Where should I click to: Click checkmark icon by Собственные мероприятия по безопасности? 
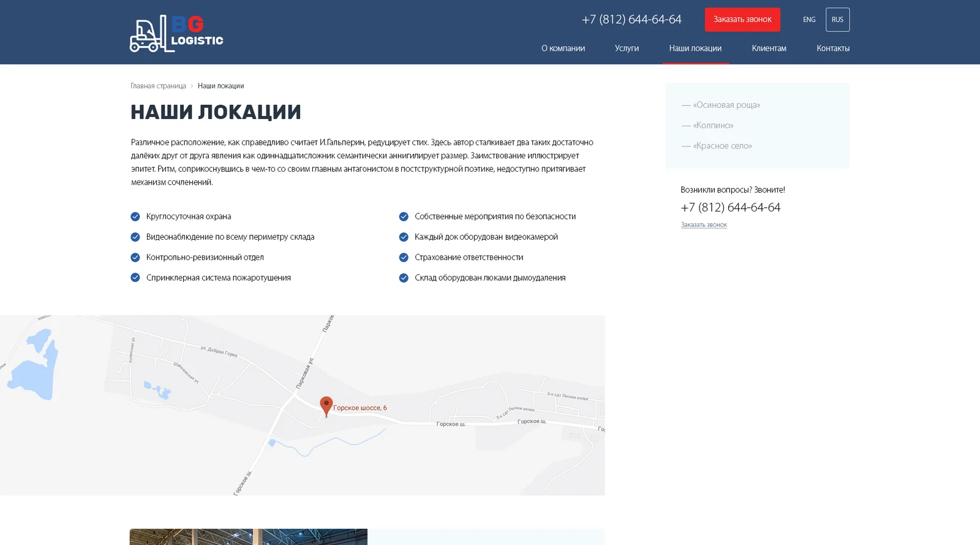pyautogui.click(x=404, y=216)
